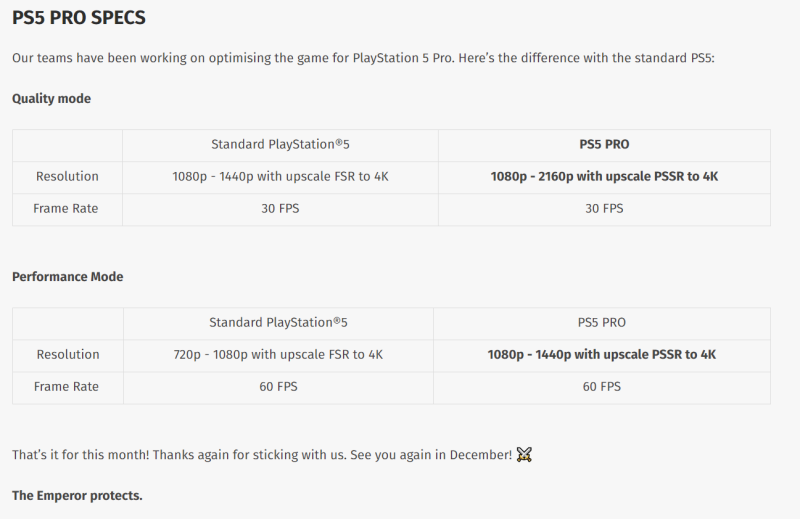Viewport: 800px width, 519px height.
Task: Click the 1080p - 1440p PSSR cell
Action: (602, 354)
